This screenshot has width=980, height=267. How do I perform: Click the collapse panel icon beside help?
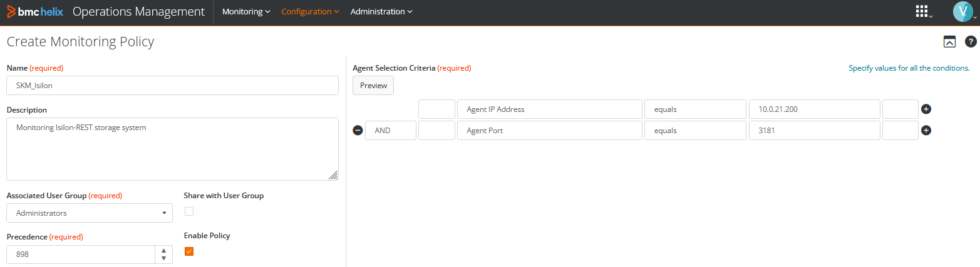tap(950, 42)
